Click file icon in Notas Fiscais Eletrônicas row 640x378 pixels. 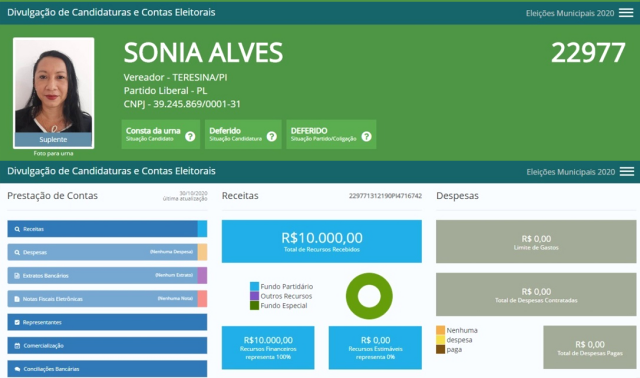click(x=17, y=299)
